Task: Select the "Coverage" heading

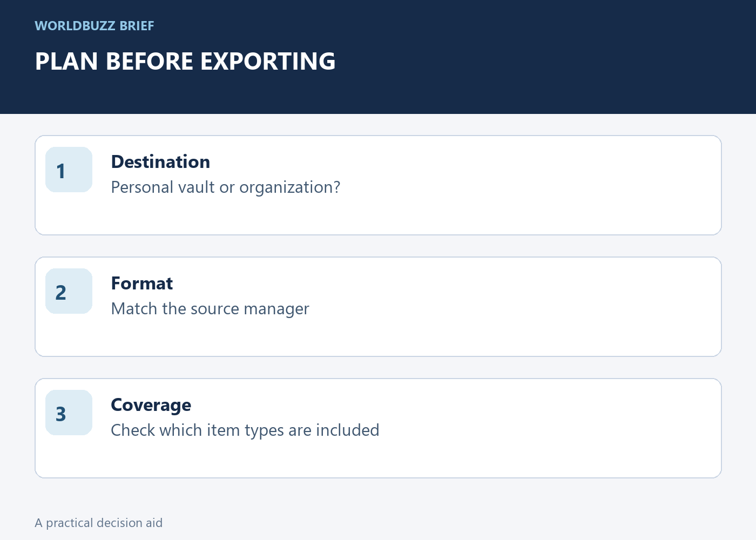Action: [151, 405]
